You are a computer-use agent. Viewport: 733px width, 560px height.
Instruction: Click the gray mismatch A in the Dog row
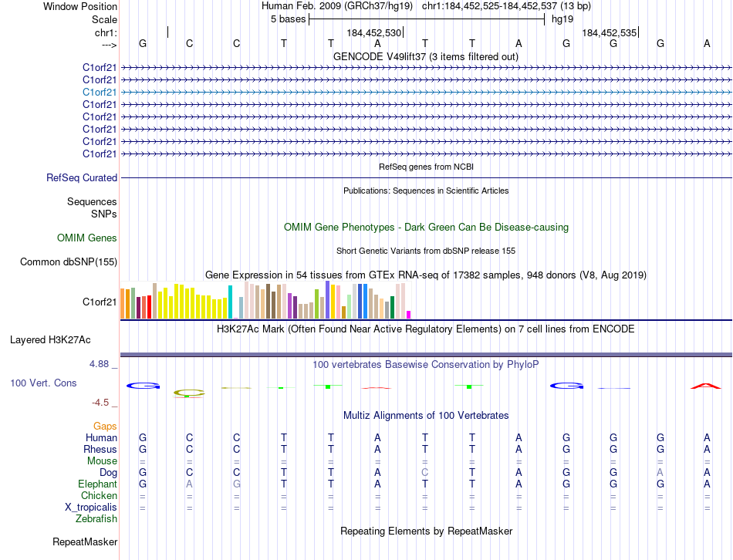click(x=660, y=473)
